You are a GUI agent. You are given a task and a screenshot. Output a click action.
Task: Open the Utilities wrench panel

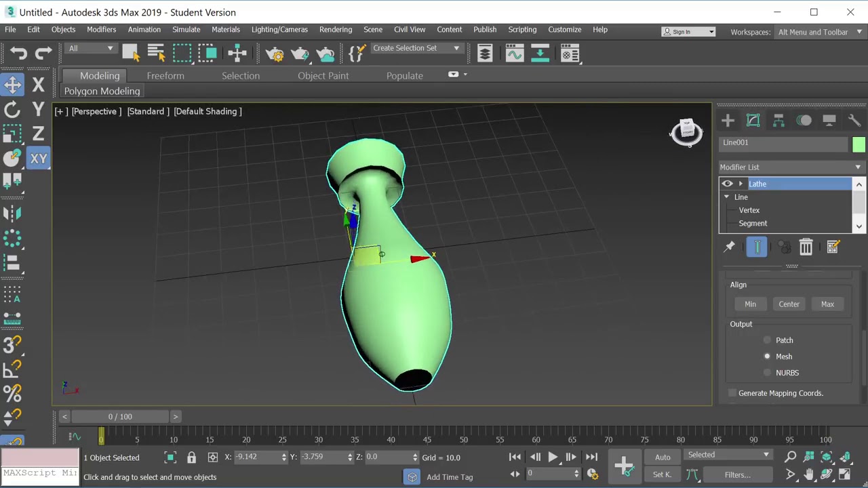(x=854, y=121)
